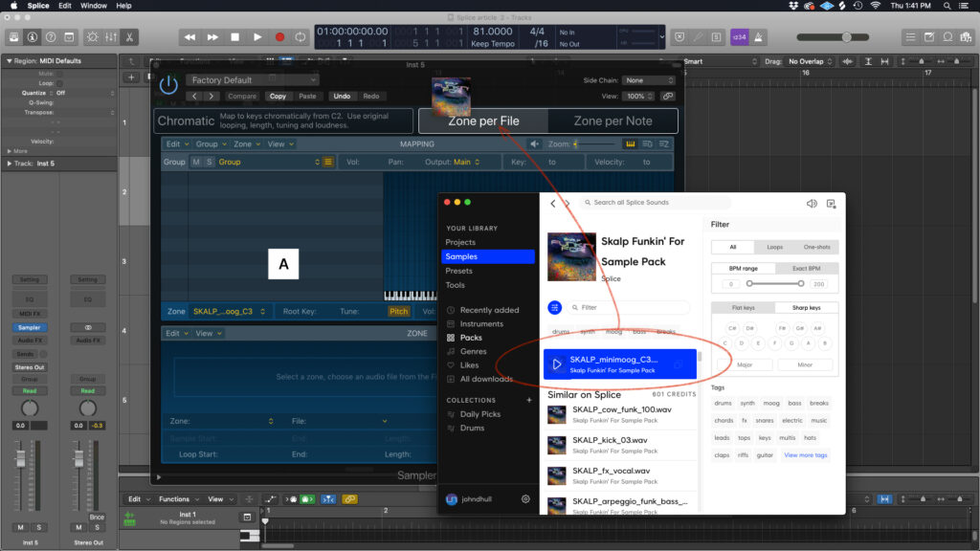980x551 pixels.
Task: Switch Mapping to keyboard view icon
Action: coord(630,144)
